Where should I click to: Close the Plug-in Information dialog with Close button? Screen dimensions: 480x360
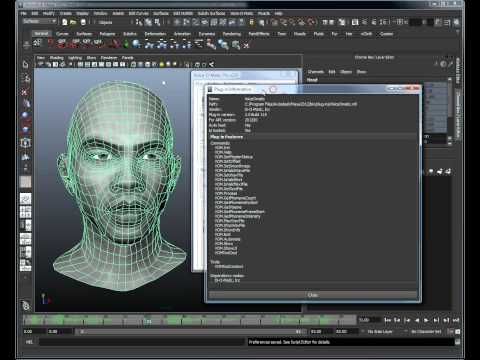point(312,295)
